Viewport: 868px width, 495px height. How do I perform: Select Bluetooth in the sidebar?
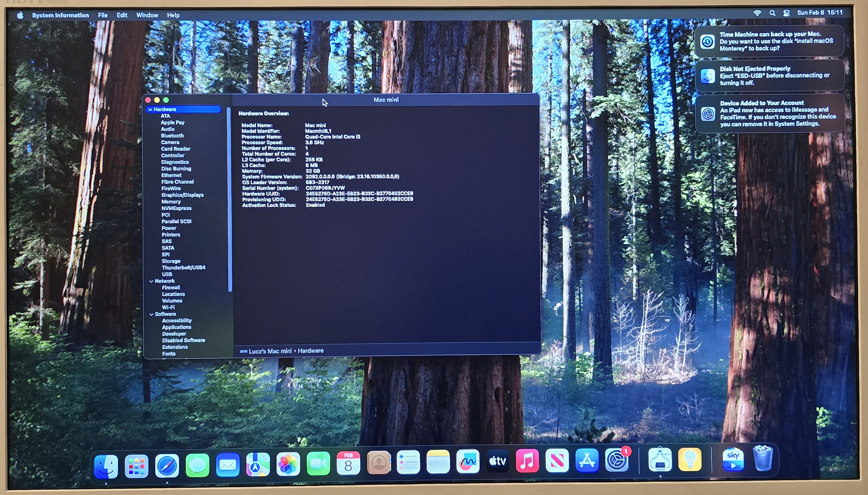(172, 136)
